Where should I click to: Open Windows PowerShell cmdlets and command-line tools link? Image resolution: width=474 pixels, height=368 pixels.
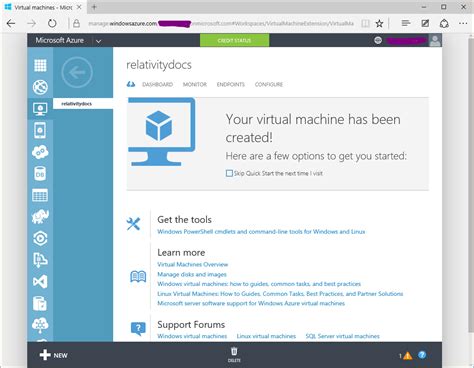pyautogui.click(x=261, y=231)
